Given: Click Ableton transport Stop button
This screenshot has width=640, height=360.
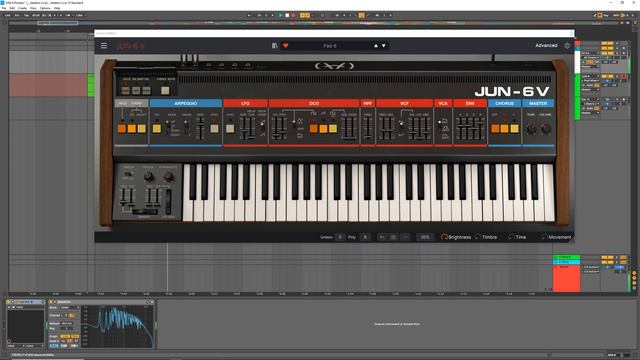Looking at the screenshot, I should pyautogui.click(x=287, y=15).
